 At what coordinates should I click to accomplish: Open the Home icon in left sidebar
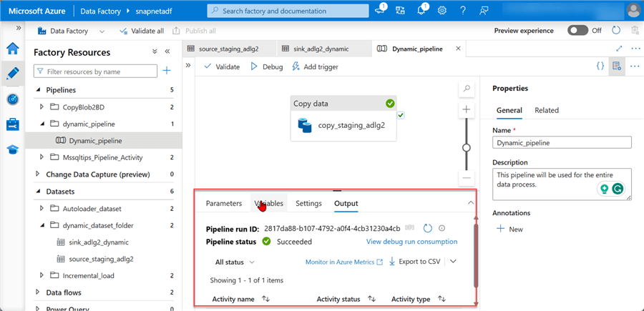tap(13, 49)
